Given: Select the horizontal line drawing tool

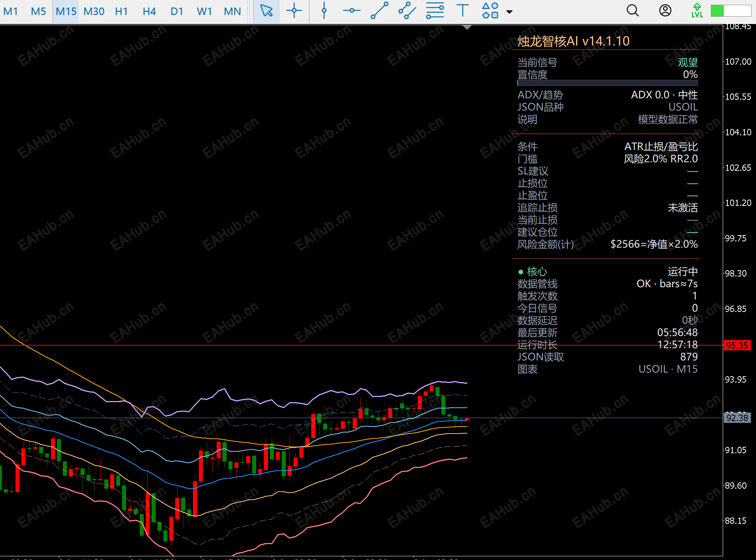Looking at the screenshot, I should (352, 11).
